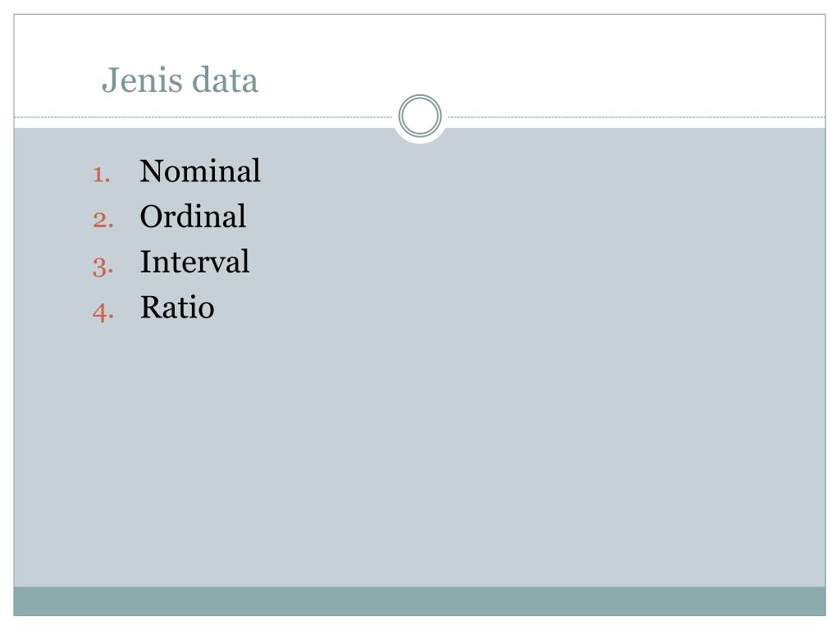
Task: Select the "Nominal" list item
Action: click(200, 171)
